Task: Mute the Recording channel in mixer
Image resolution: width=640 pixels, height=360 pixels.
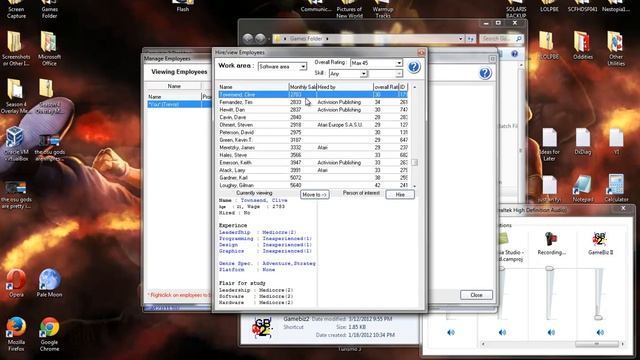Action: (x=551, y=332)
